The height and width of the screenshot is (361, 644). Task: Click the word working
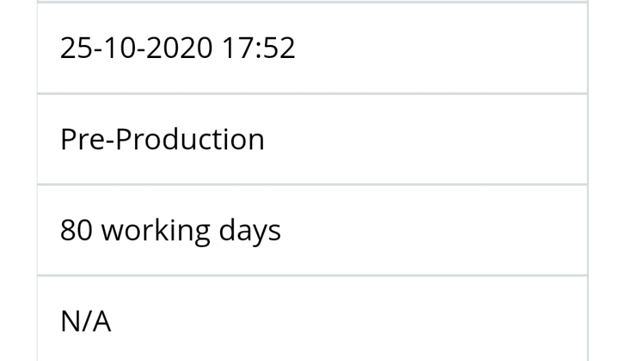pyautogui.click(x=155, y=231)
